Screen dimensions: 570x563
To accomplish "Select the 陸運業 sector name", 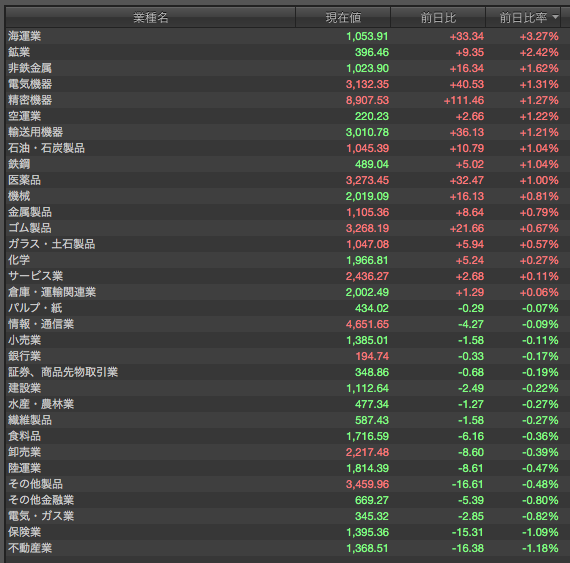I will 25,468.
